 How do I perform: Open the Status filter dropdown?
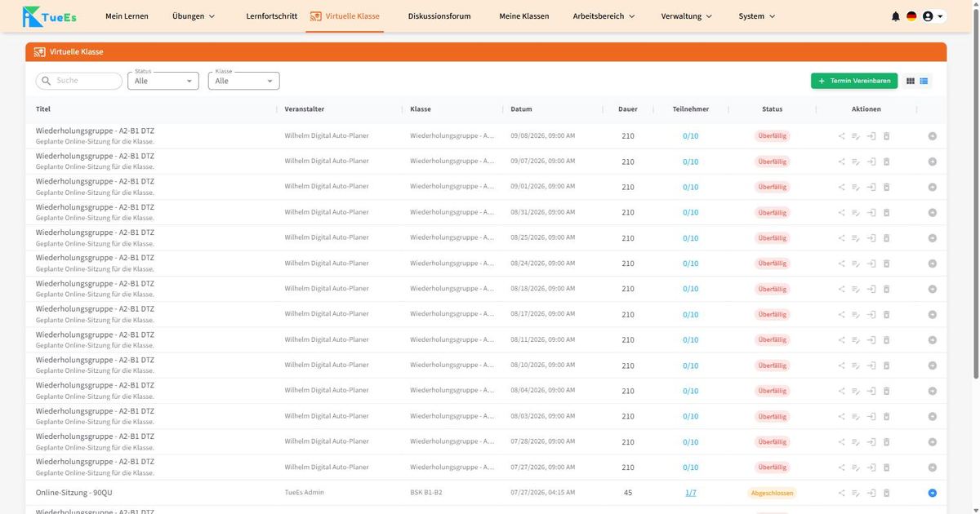[163, 81]
